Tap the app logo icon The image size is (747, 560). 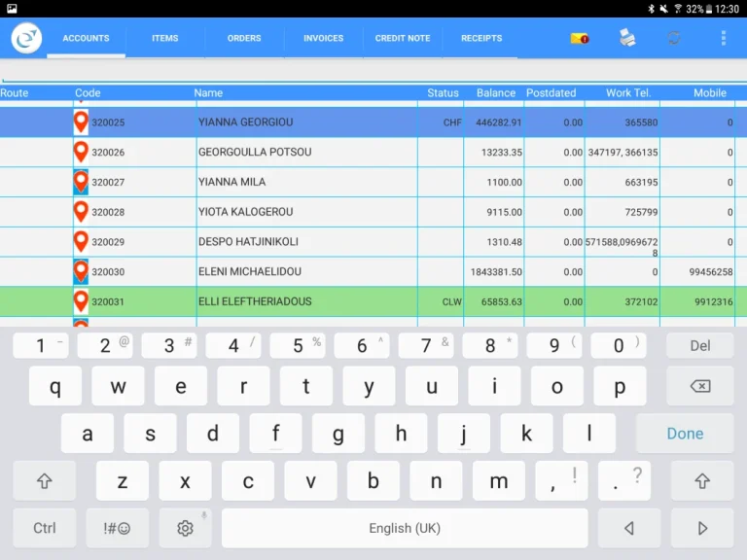[26, 38]
